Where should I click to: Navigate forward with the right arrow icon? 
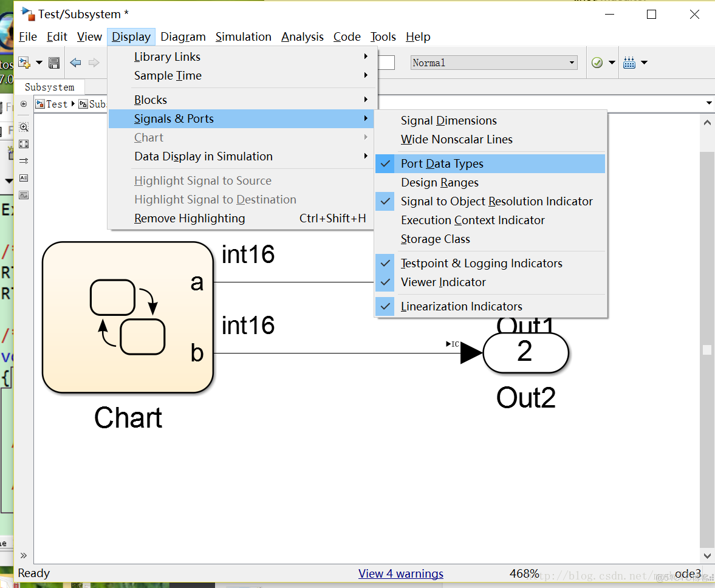click(x=94, y=63)
